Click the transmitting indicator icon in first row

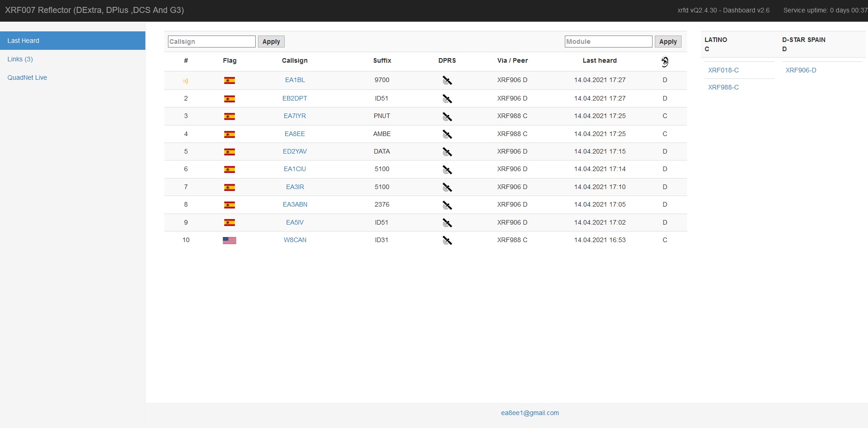click(x=186, y=81)
